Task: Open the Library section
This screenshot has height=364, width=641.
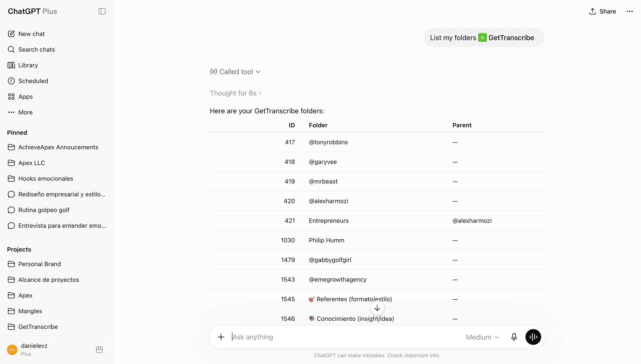Action: (x=56, y=65)
